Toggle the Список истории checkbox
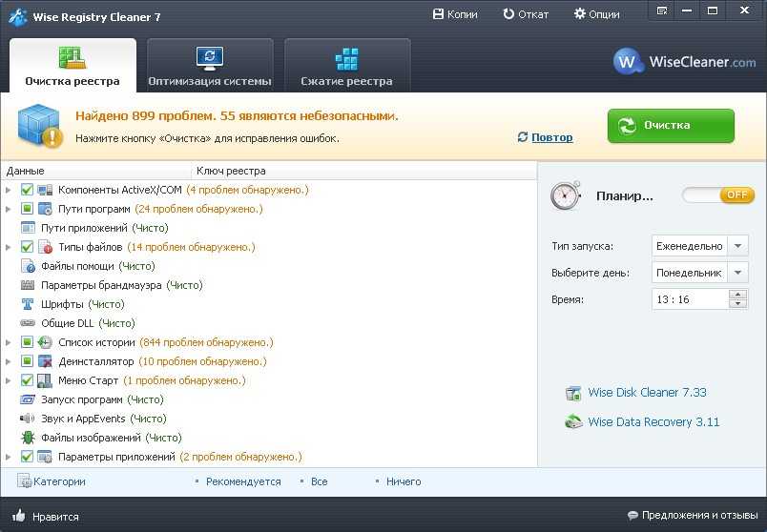 (x=27, y=342)
